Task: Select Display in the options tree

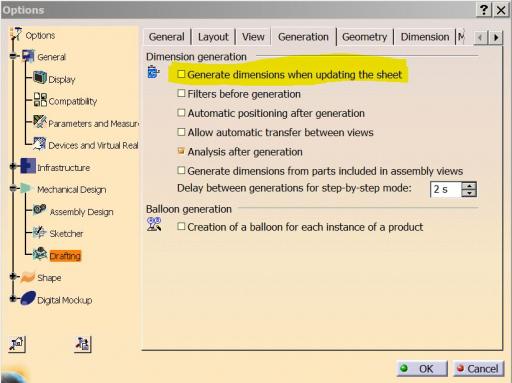Action: [x=62, y=79]
